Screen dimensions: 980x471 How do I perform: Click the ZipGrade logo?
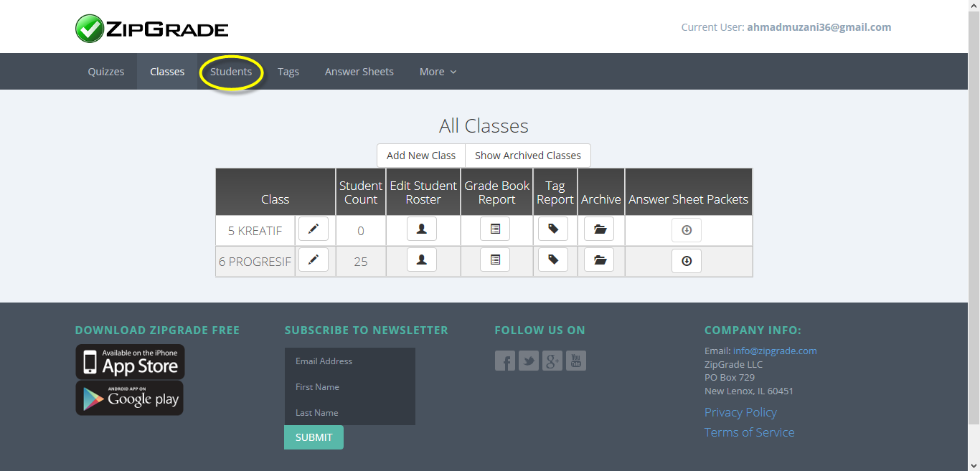[x=152, y=29]
